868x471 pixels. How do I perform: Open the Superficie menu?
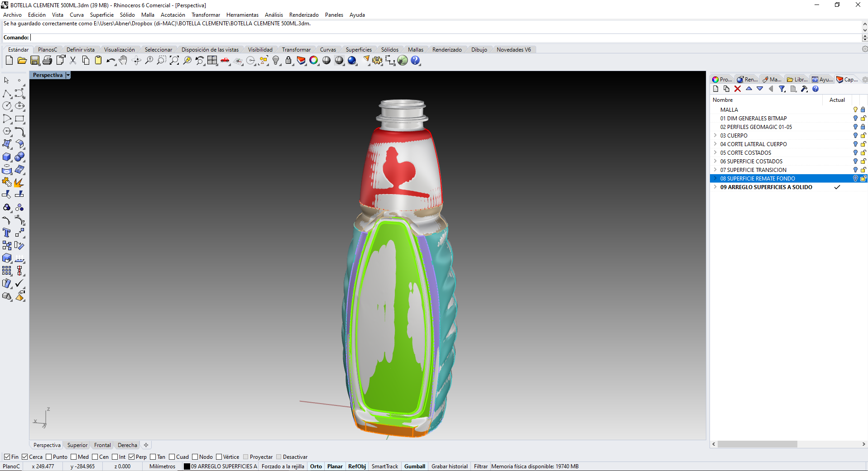tap(101, 15)
